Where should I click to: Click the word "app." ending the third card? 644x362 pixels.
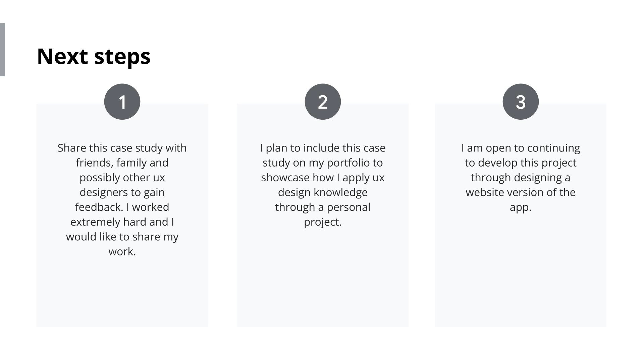point(521,207)
